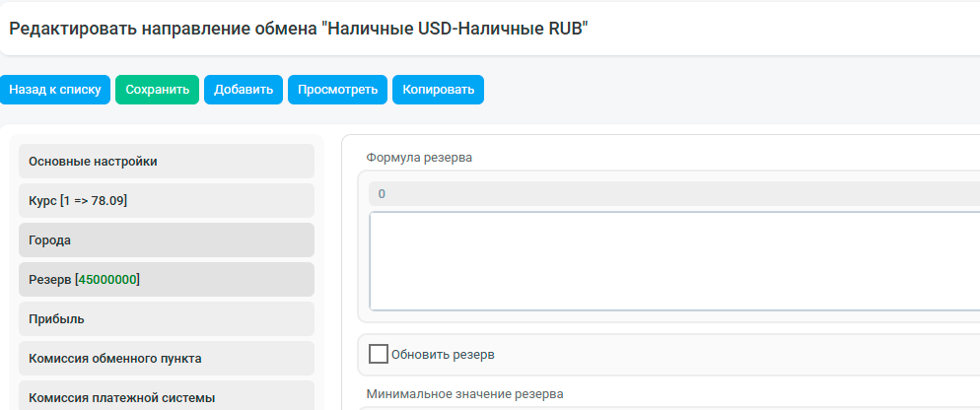Focus the Формула резерва text area
The width and height of the screenshot is (980, 410).
[x=674, y=261]
